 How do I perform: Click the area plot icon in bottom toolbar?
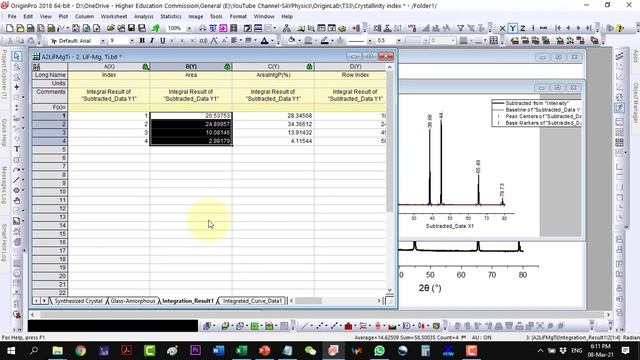392,326
